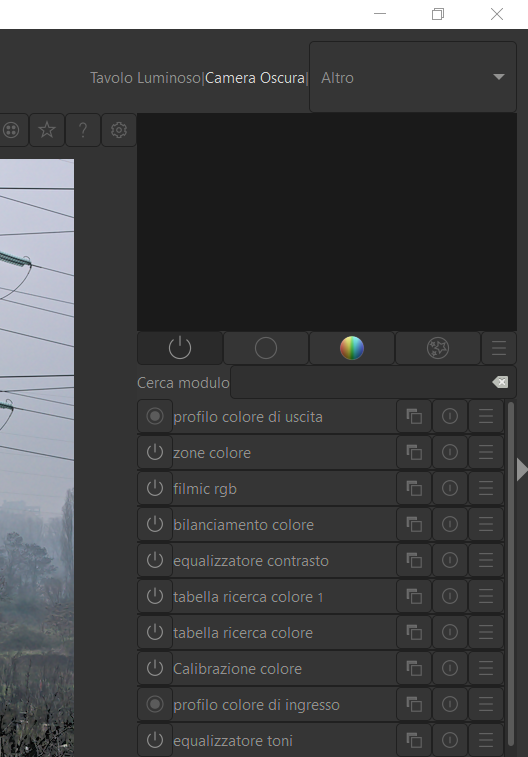Enable Calibrazione colore module
Image resolution: width=528 pixels, height=757 pixels.
155,668
